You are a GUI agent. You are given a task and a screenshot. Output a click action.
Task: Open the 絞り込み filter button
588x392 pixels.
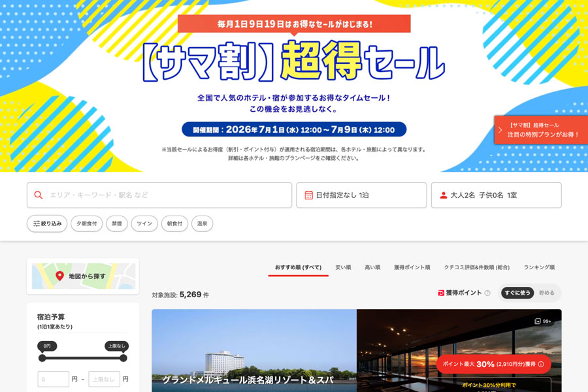[47, 223]
